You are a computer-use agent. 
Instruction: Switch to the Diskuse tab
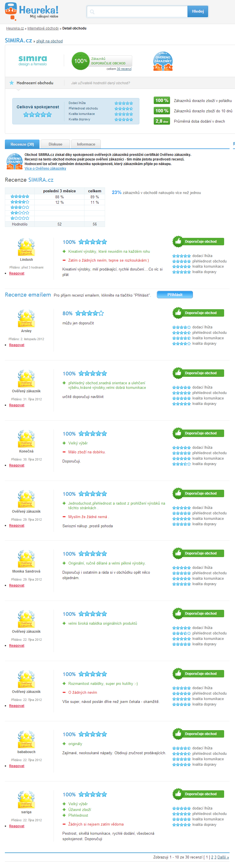[55, 144]
